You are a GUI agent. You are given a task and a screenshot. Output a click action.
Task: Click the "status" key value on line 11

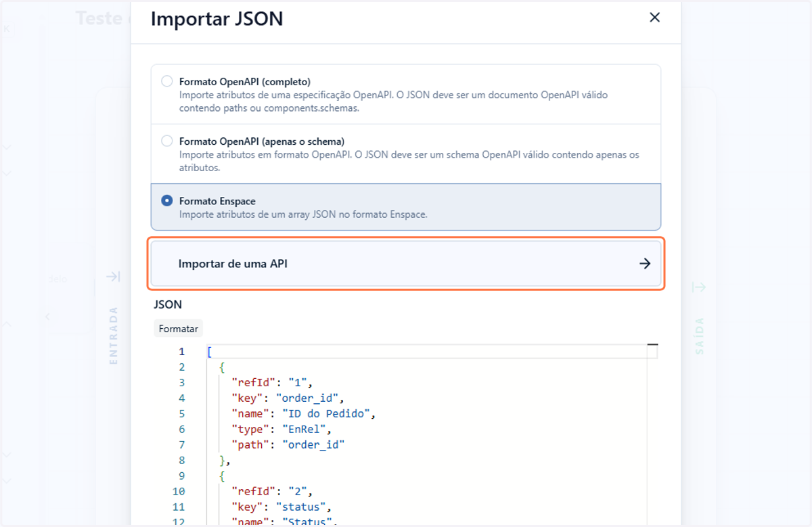300,507
